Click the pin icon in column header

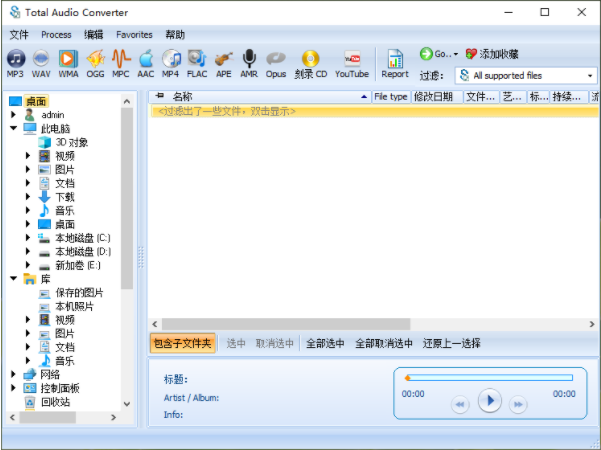pyautogui.click(x=159, y=95)
